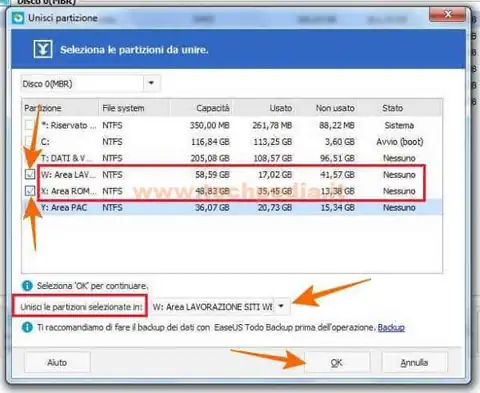Screen dimensions: 480x393
Task: Click used value 20,73 GB
Action: point(275,207)
